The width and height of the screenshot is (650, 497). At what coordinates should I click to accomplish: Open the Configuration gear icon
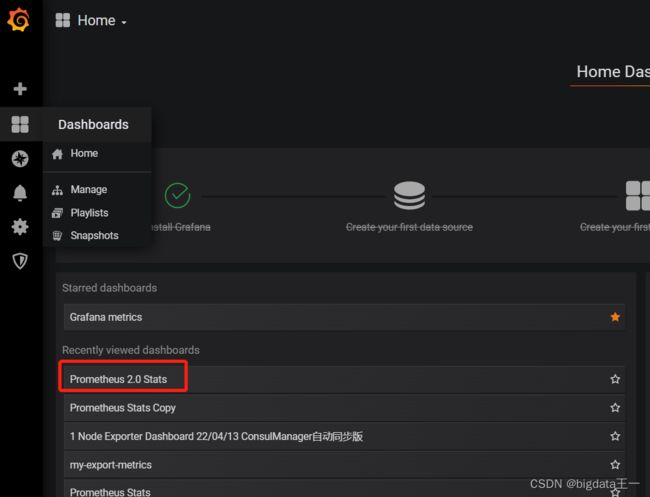pos(20,227)
